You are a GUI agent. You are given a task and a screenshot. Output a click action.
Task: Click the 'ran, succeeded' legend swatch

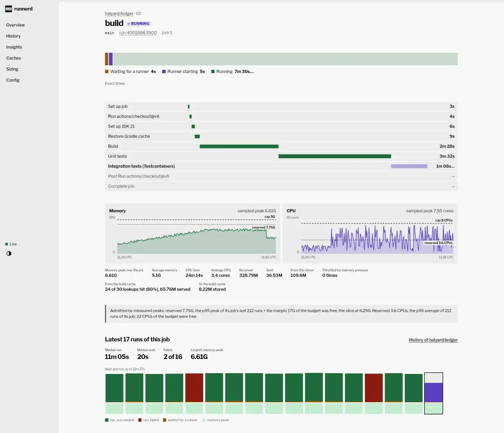pos(107,420)
